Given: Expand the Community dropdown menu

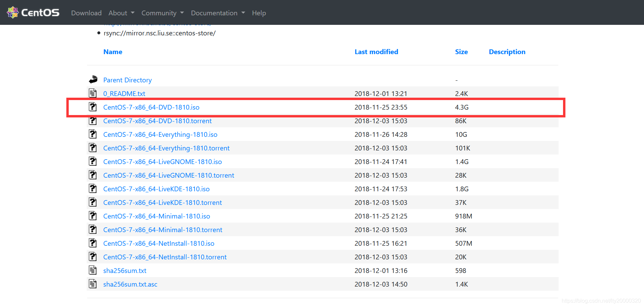Looking at the screenshot, I should click(x=163, y=13).
